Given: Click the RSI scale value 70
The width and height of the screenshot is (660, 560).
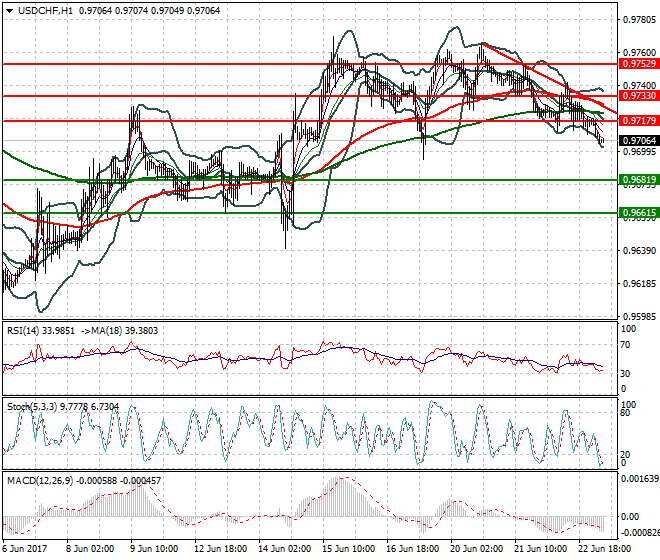Looking at the screenshot, I should pyautogui.click(x=625, y=345).
